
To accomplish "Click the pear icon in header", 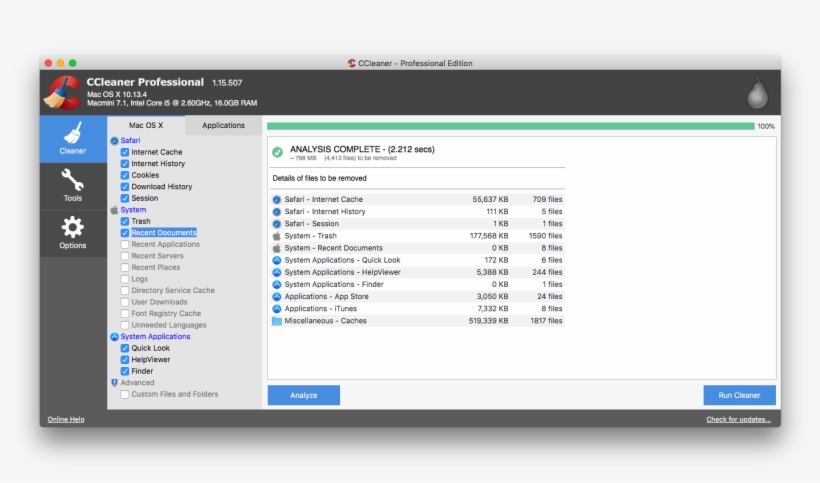I will coord(757,94).
